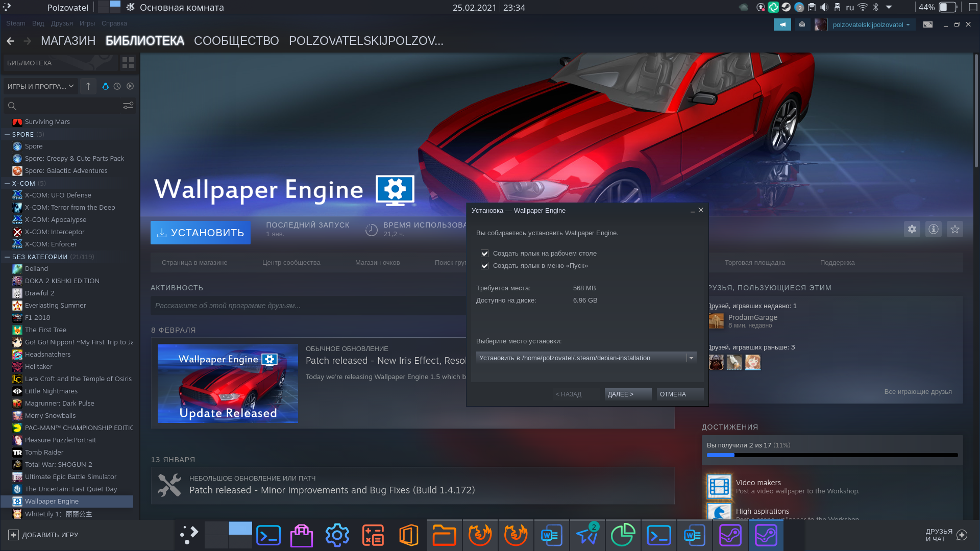Collapse the SPORE category

click(x=7, y=135)
